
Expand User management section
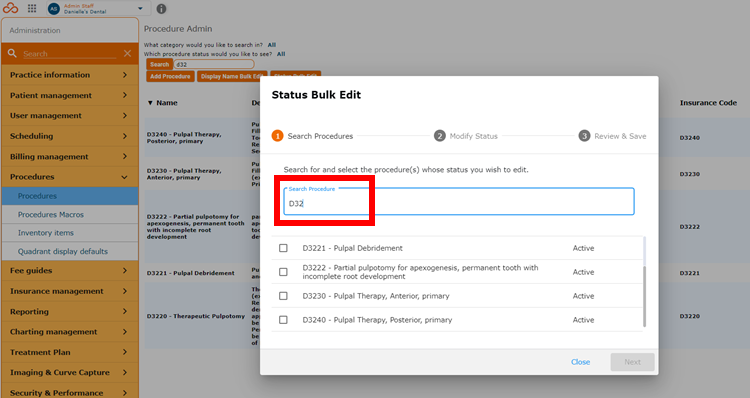70,116
